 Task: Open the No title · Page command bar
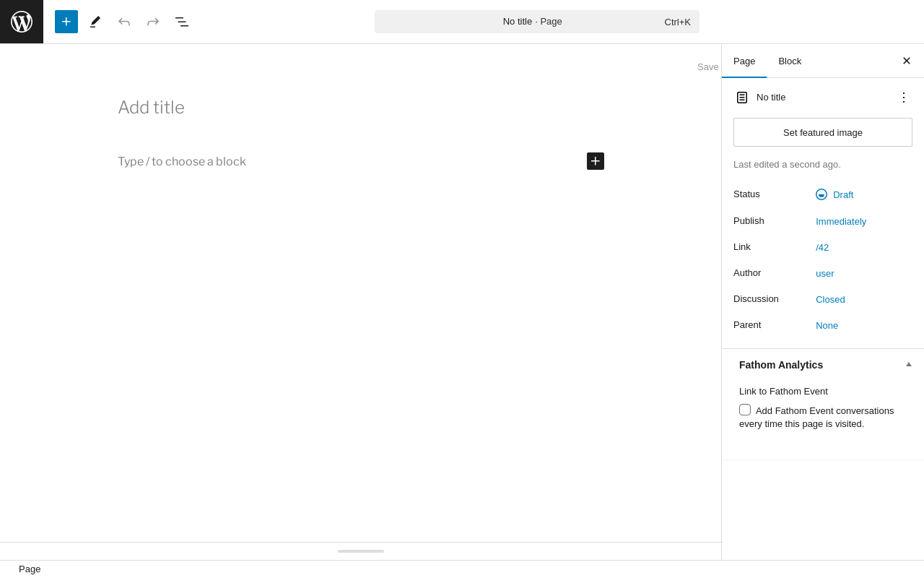tap(537, 22)
